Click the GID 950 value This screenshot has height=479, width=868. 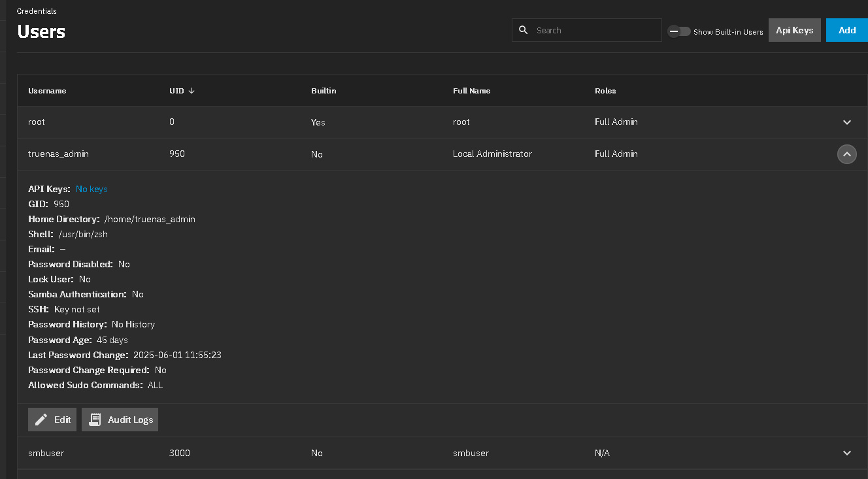[61, 204]
